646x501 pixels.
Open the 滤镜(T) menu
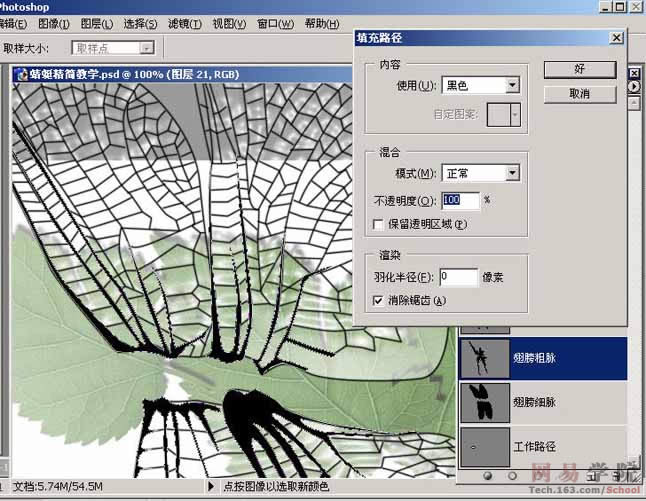(185, 24)
